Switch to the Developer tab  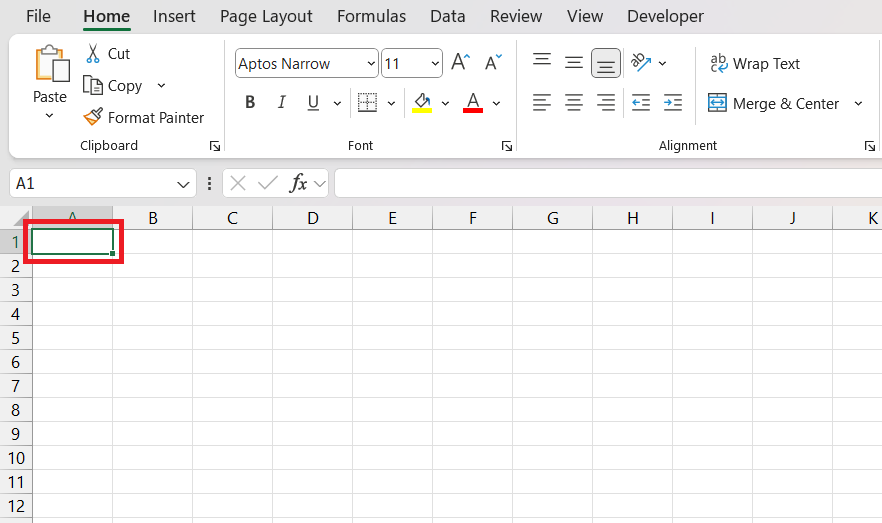click(x=665, y=16)
